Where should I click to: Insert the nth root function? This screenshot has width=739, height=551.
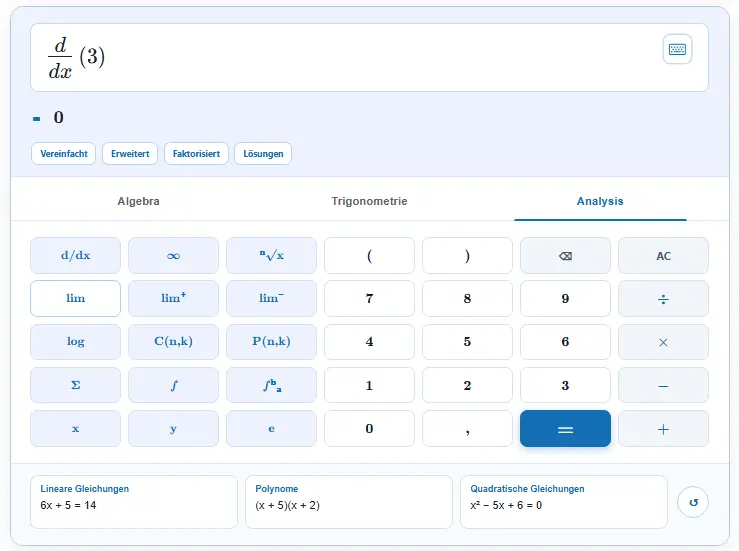pyautogui.click(x=271, y=255)
